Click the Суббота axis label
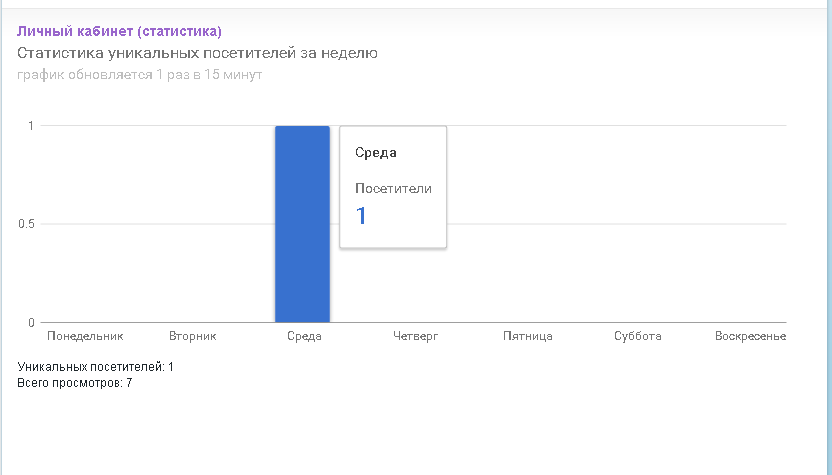 [x=637, y=337]
